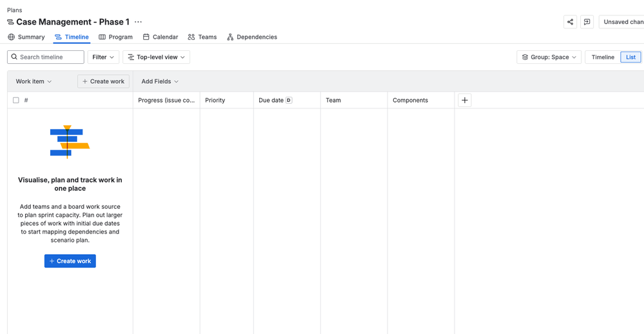The height and width of the screenshot is (334, 644).
Task: Select the Timeline tab
Action: [x=72, y=37]
